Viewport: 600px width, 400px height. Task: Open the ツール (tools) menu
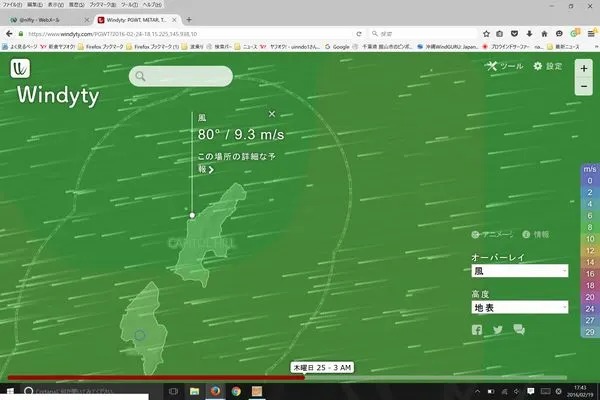click(x=505, y=66)
